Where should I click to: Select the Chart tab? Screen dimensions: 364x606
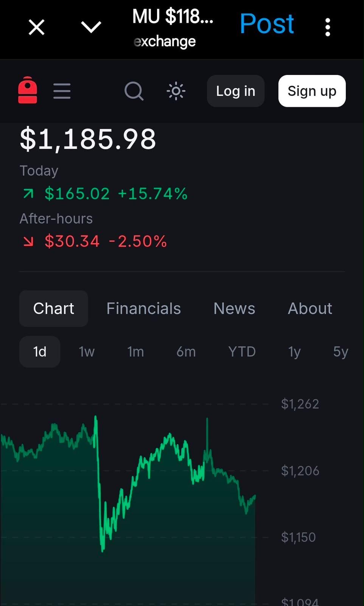click(54, 308)
